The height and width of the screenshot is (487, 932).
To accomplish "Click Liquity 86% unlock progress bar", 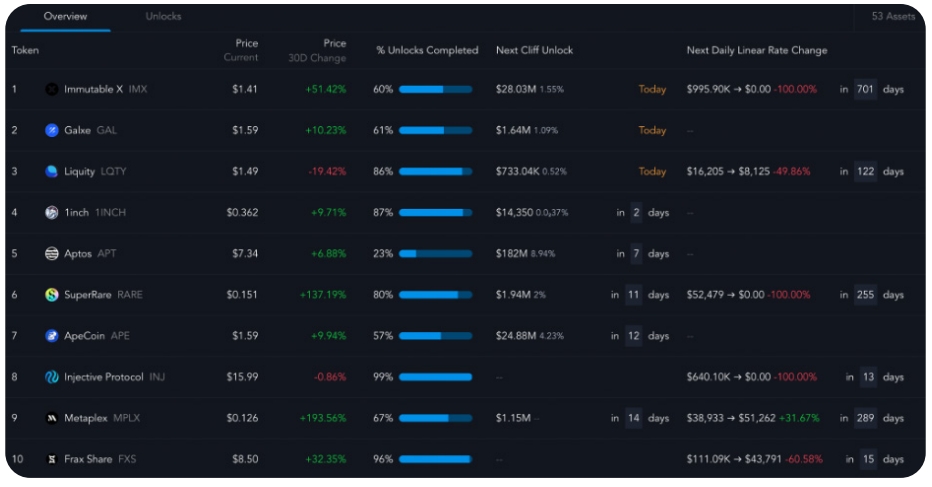I will tap(436, 171).
